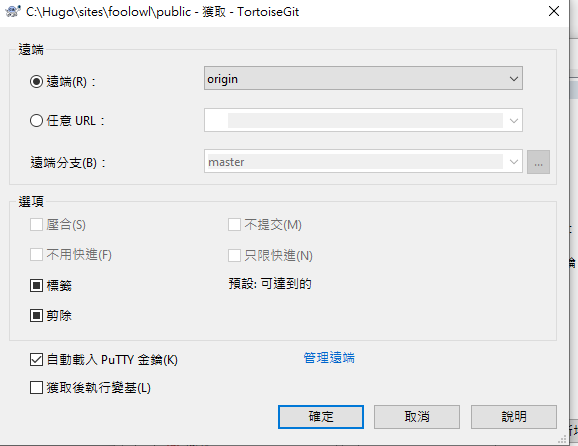Click the browse branches ellipsis button
Viewport: 578px width, 446px height.
pyautogui.click(x=538, y=162)
